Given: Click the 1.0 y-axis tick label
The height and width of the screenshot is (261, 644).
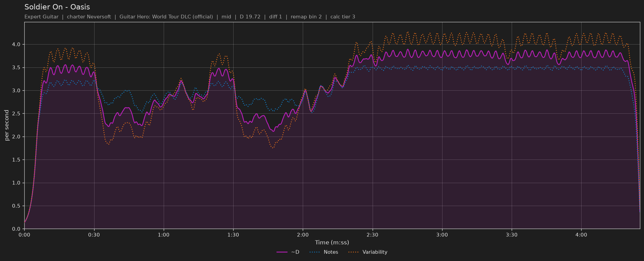Looking at the screenshot, I should click(16, 183).
